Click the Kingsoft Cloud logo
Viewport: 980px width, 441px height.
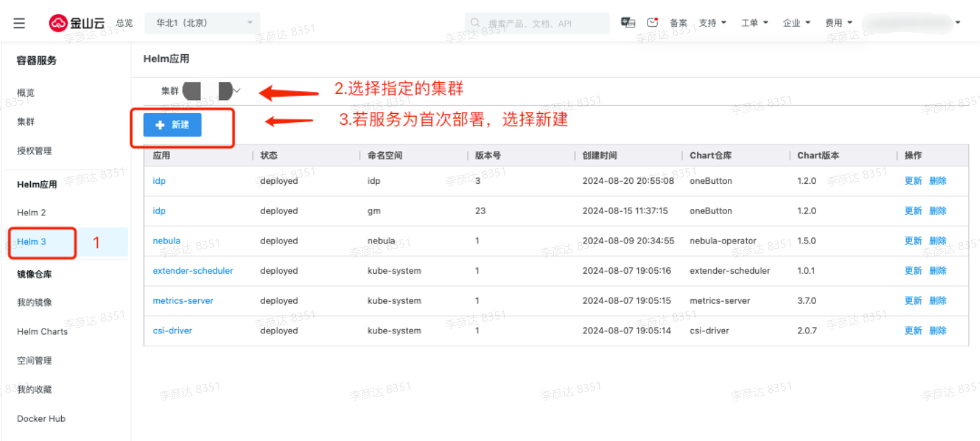77,23
